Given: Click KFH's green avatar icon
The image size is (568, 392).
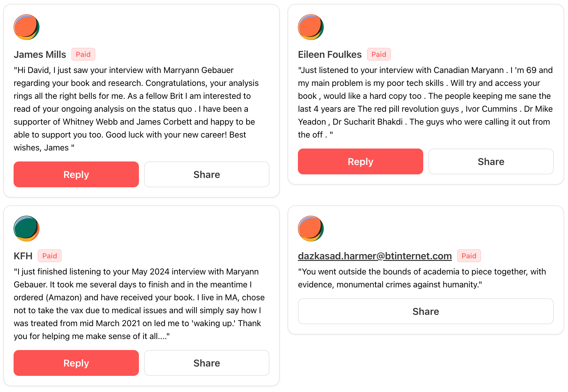Looking at the screenshot, I should pos(26,229).
